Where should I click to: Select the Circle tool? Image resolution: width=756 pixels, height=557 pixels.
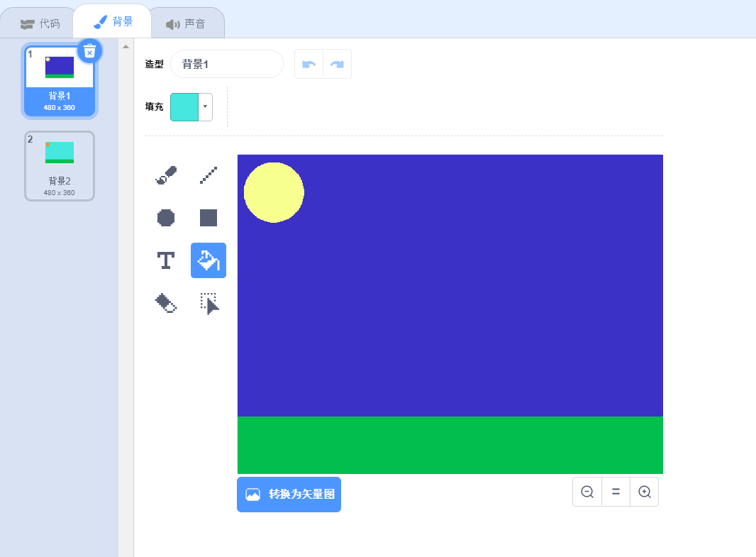165,218
